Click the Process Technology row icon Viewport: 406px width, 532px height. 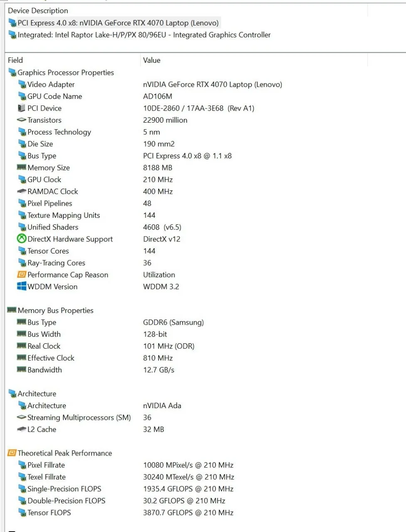pos(22,132)
